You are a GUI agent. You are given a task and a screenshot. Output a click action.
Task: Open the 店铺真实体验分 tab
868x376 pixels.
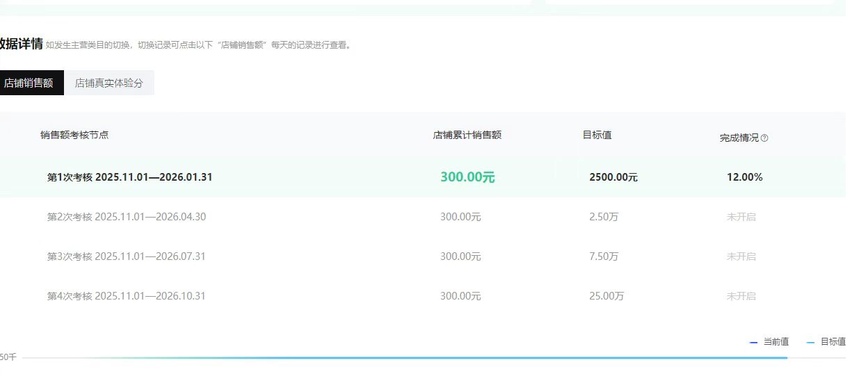109,83
